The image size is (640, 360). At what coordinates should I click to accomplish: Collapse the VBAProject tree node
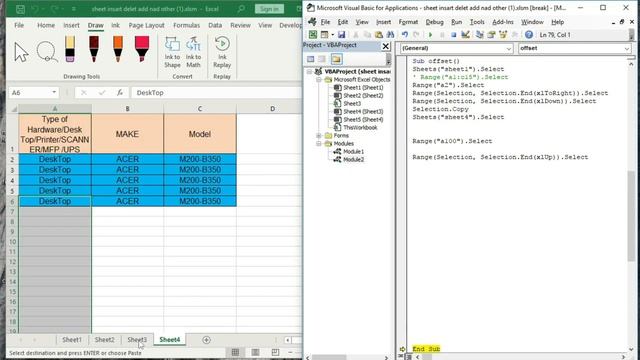pyautogui.click(x=309, y=71)
